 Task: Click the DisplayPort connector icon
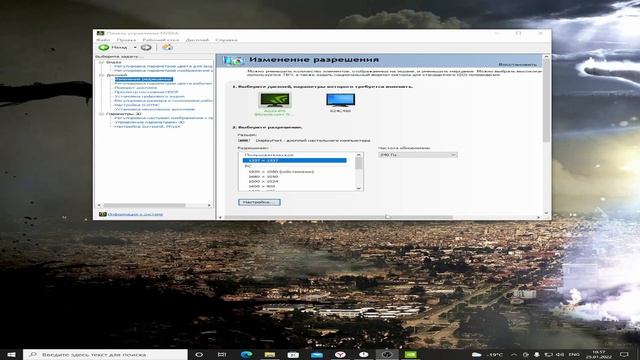[x=244, y=140]
